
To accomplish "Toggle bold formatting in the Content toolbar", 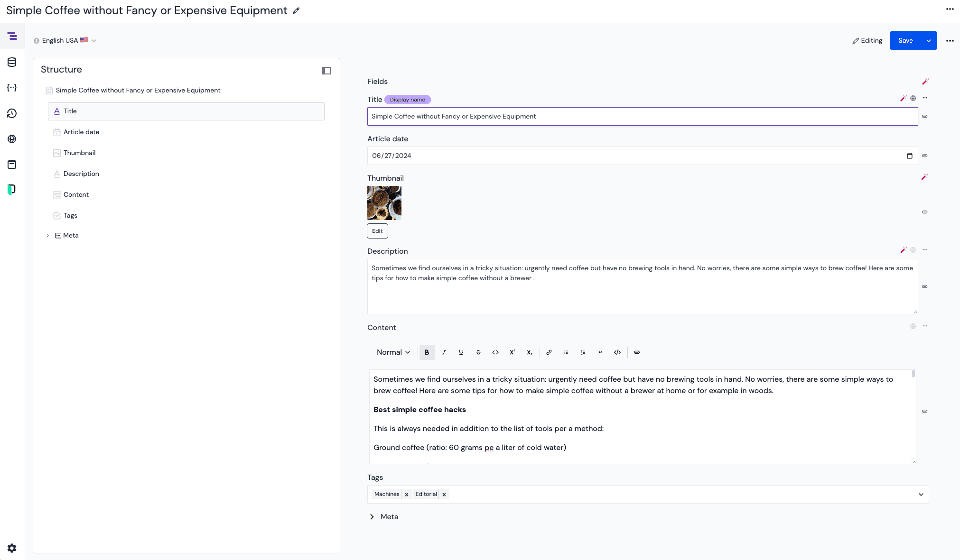I will (x=427, y=352).
